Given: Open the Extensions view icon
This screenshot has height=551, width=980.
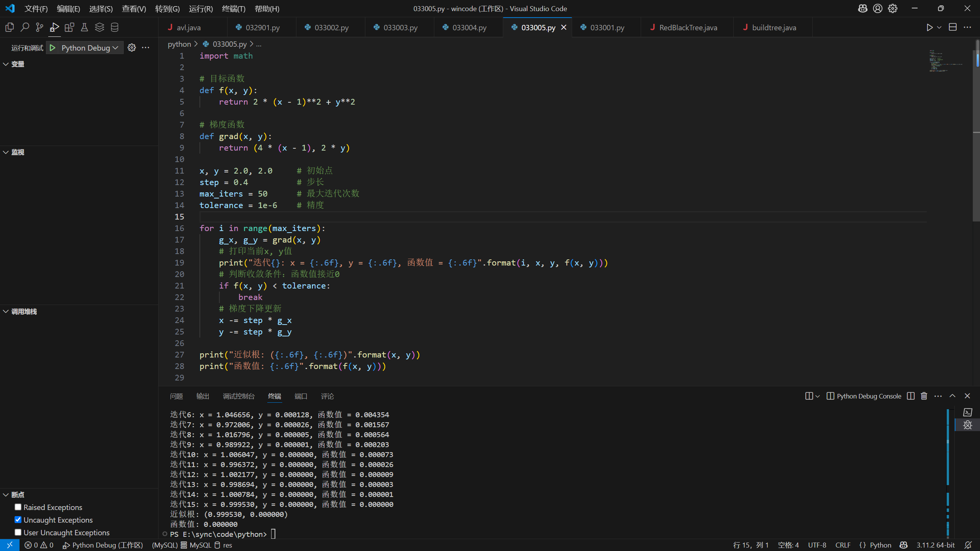Looking at the screenshot, I should 69,27.
